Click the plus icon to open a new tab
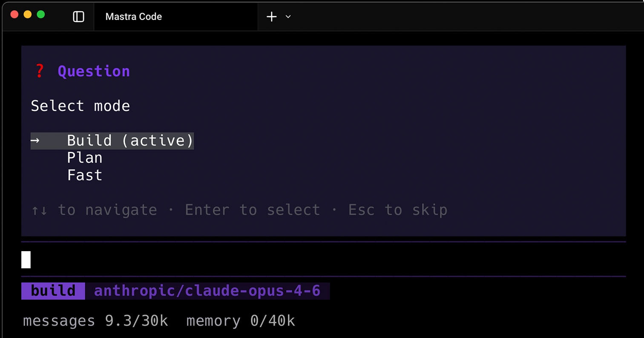644x338 pixels. [271, 17]
